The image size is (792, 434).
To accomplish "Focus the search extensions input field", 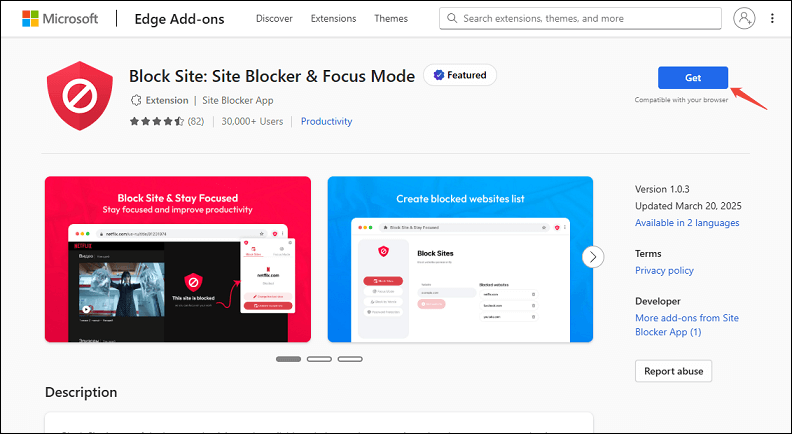I will click(x=580, y=19).
